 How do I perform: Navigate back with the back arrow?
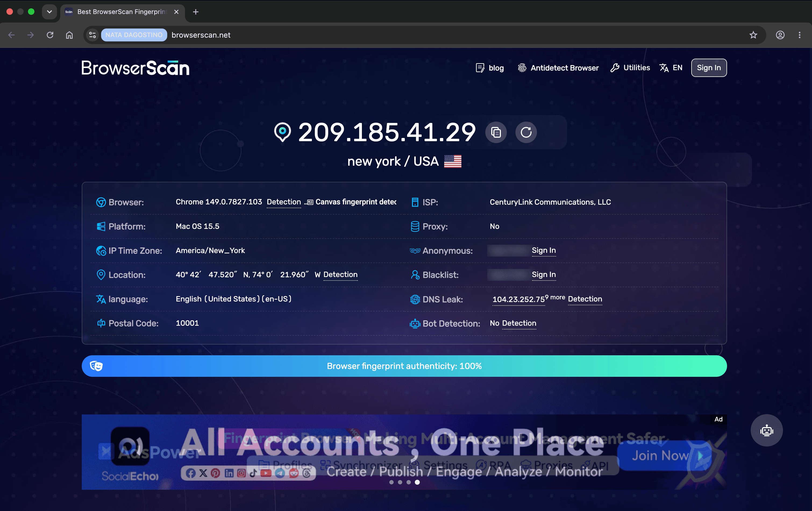click(x=12, y=35)
